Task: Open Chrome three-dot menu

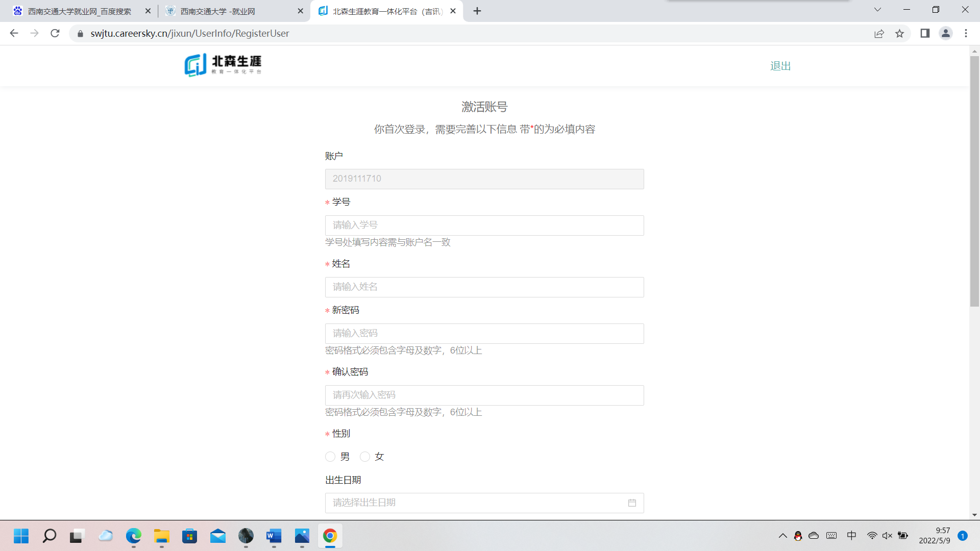Action: (966, 33)
